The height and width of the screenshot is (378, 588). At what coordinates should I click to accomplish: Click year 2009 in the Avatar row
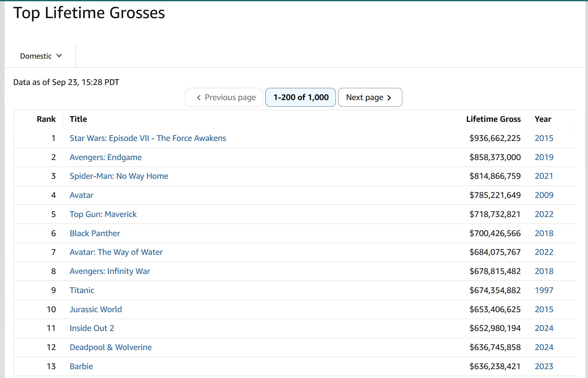(544, 195)
